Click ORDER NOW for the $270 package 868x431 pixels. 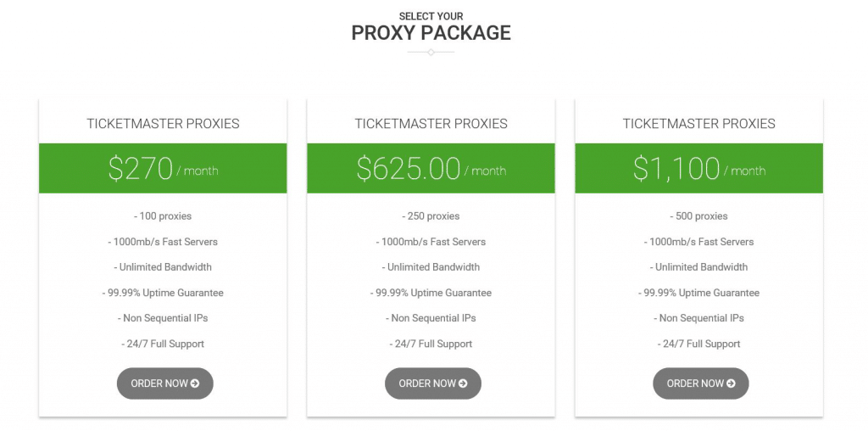(165, 383)
